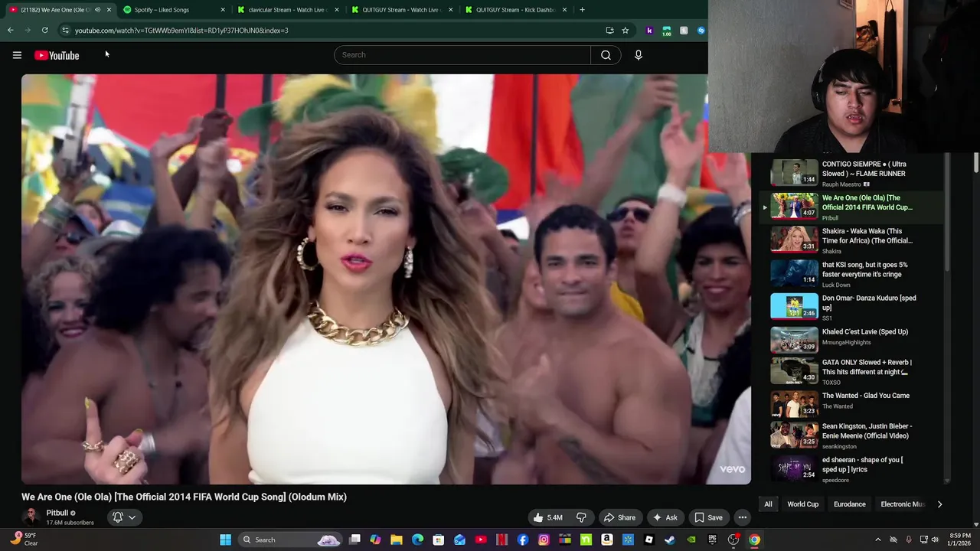This screenshot has width=980, height=551.
Task: Go back with the browser back arrow
Action: 11,31
